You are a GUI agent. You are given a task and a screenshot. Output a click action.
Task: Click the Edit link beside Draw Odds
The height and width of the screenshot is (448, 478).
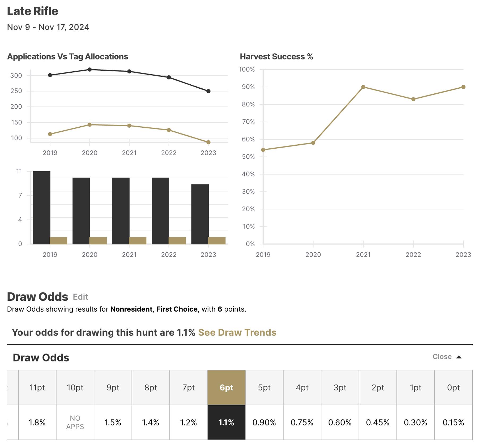[x=80, y=297]
